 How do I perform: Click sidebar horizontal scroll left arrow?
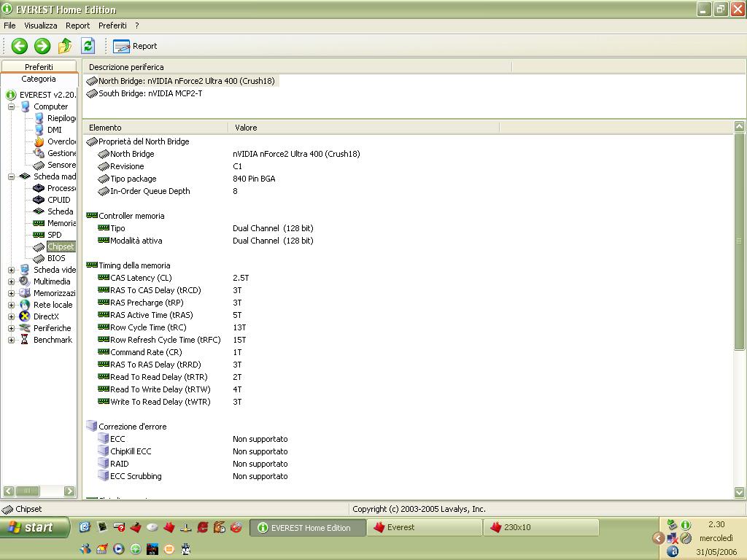click(9, 491)
